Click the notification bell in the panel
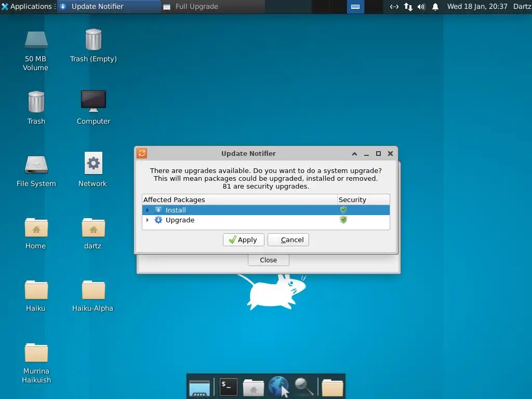This screenshot has width=532, height=399. pos(435,7)
